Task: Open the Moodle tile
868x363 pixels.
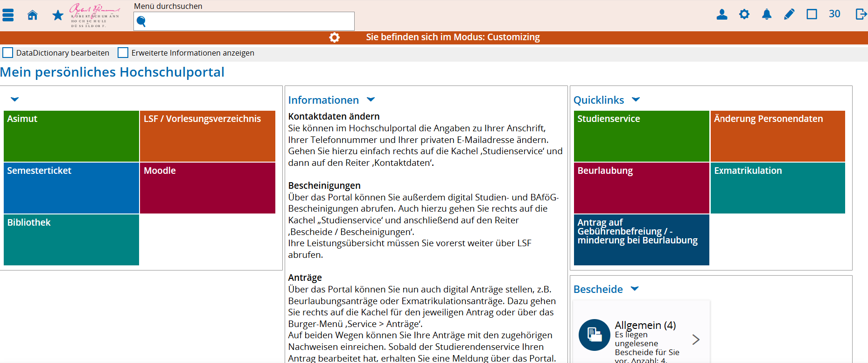Action: pos(207,188)
